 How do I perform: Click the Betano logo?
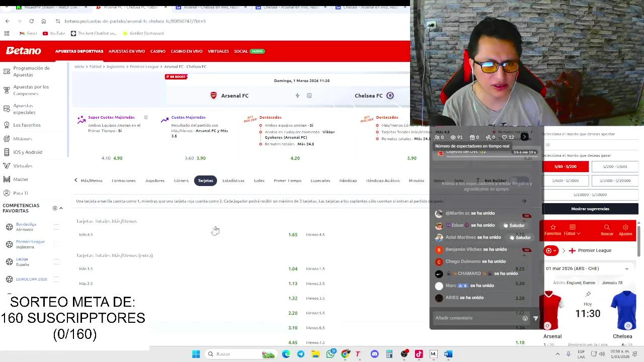(23, 51)
